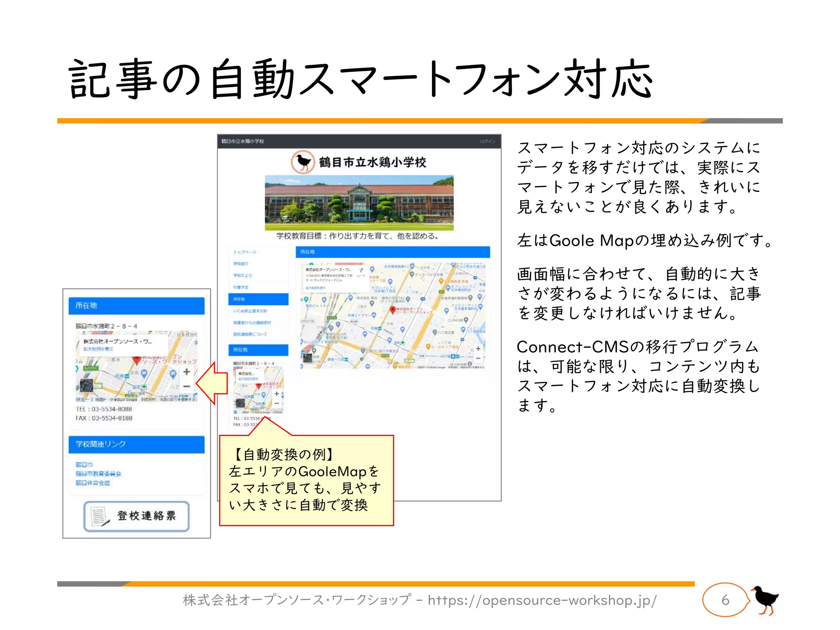Viewport: 840px width, 630px height.
Task: Click the 鶴目市立水鶏小学校 header bar title
Action: [x=243, y=141]
